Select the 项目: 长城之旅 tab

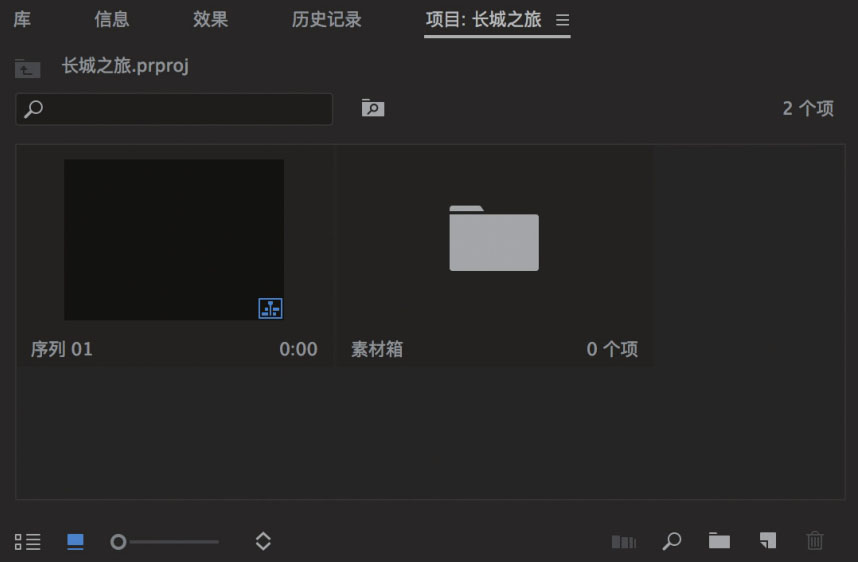tap(483, 19)
